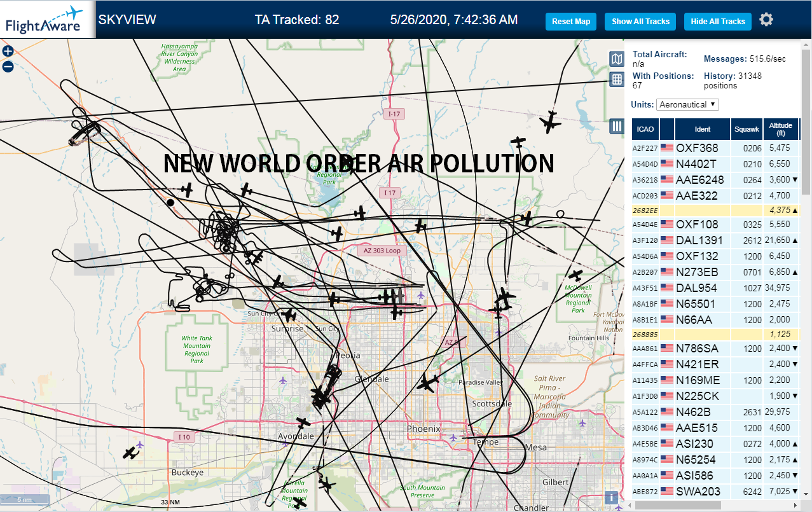Zoom out the map with minus button

pyautogui.click(x=8, y=66)
